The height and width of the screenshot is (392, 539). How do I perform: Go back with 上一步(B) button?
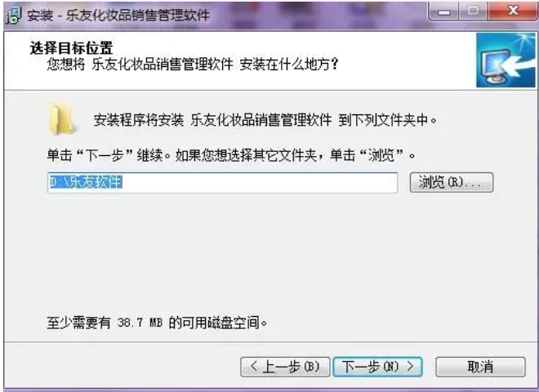285,367
